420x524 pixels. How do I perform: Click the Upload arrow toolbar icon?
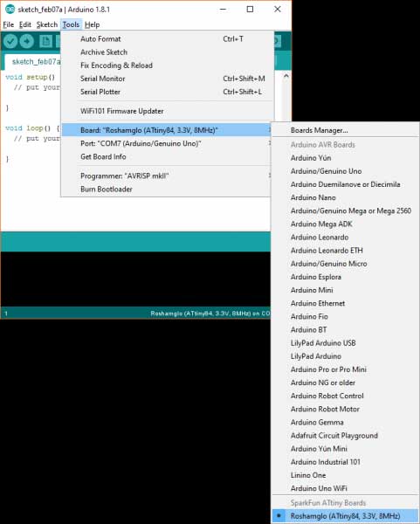[x=27, y=41]
